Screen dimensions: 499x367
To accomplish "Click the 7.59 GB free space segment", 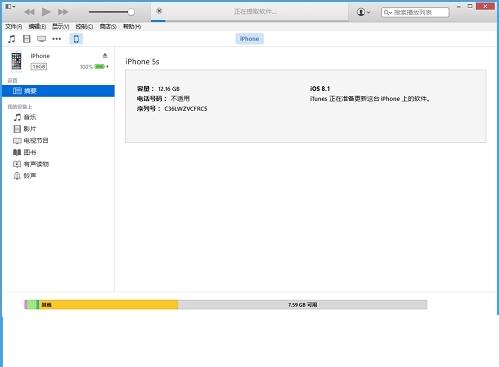I will (x=302, y=305).
